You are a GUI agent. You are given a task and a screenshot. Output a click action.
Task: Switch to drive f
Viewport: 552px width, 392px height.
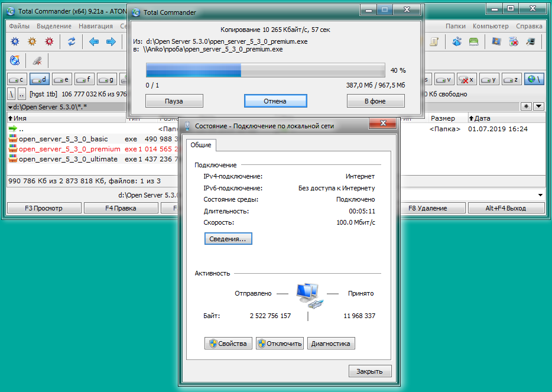85,79
